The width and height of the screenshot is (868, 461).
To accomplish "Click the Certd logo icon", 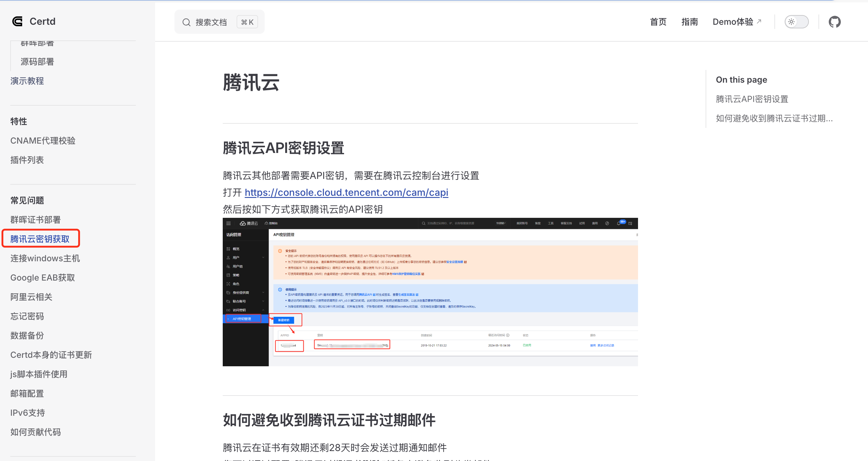I will click(x=17, y=21).
